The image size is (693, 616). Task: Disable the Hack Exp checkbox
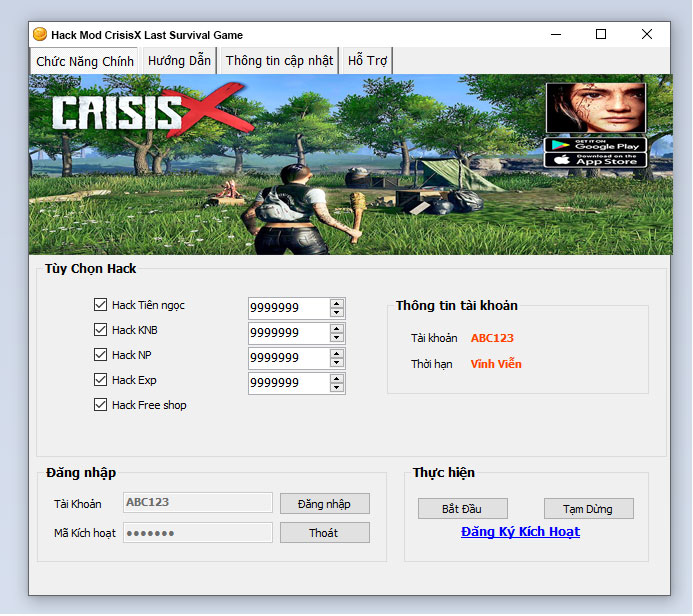[x=100, y=380]
